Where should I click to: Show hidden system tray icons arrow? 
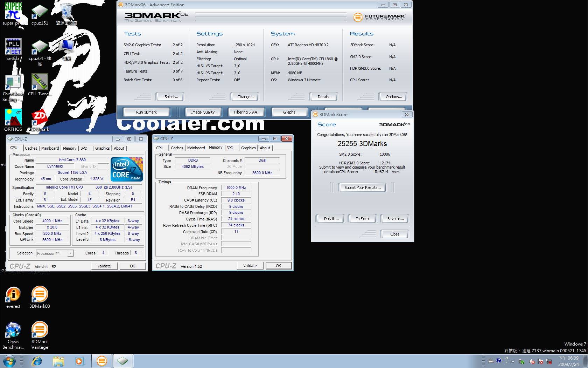coord(513,361)
